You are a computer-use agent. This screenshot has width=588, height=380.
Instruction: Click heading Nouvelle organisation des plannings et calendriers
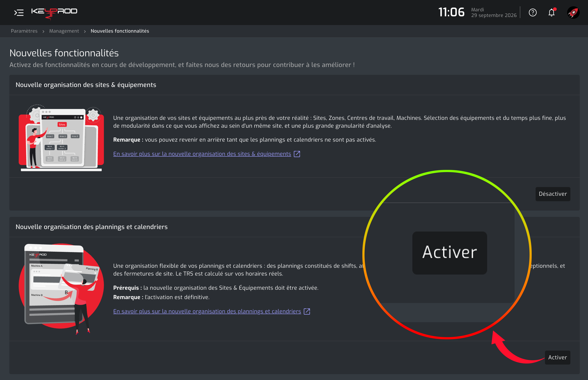point(92,227)
